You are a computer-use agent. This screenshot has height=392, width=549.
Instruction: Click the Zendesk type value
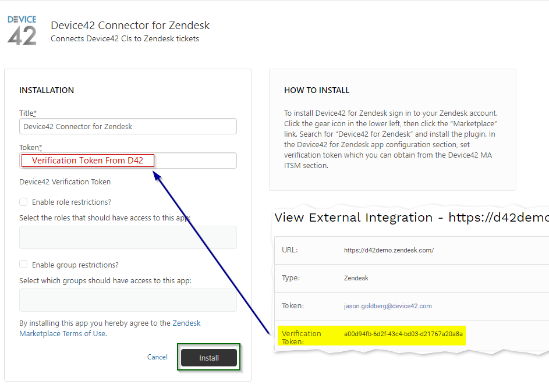tap(356, 278)
